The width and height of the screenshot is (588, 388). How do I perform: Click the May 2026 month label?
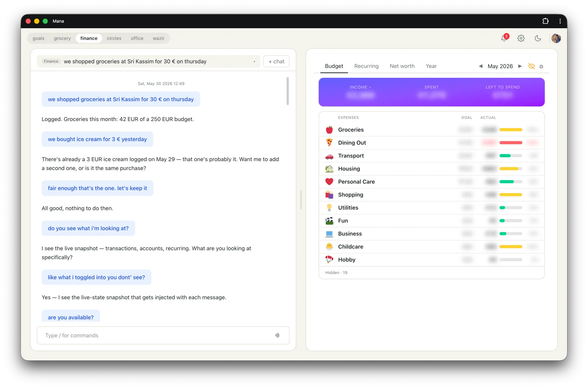(500, 66)
